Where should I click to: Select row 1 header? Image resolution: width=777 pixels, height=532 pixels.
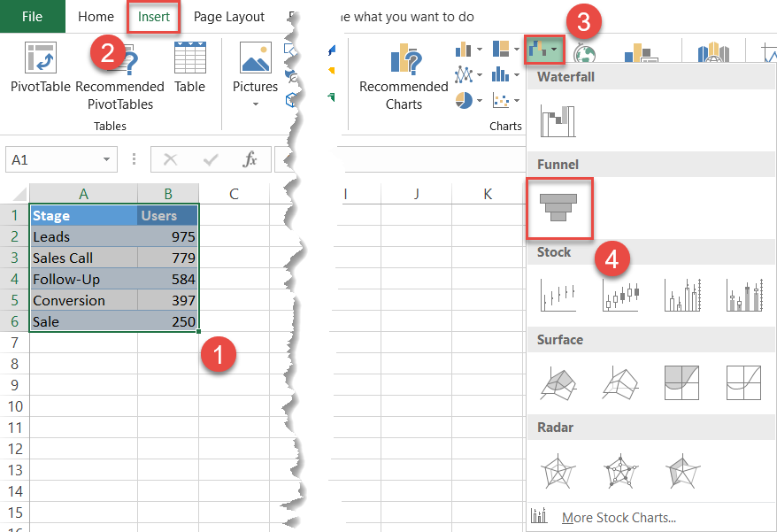[14, 215]
